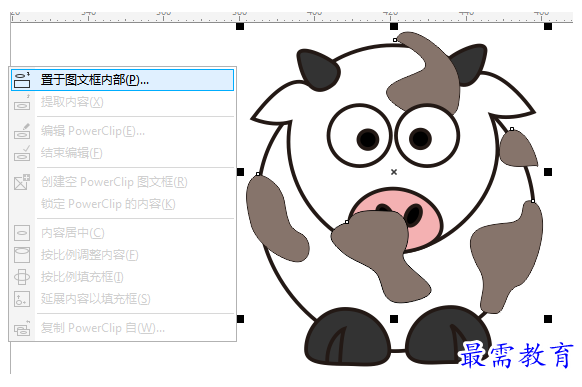Select 按比例调整内容(F) menu entry
The image size is (582, 387).
122,255
